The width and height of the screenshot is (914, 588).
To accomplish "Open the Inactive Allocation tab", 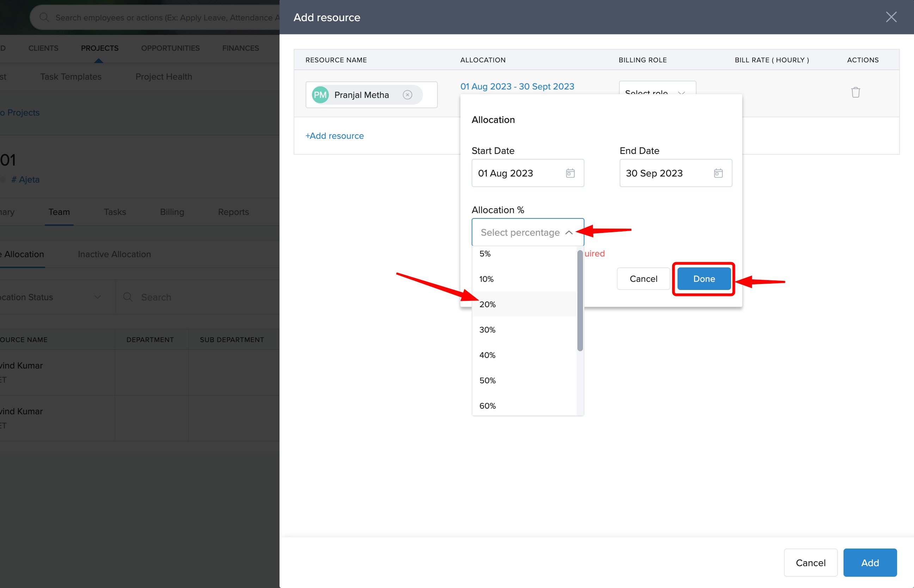I will tap(114, 254).
